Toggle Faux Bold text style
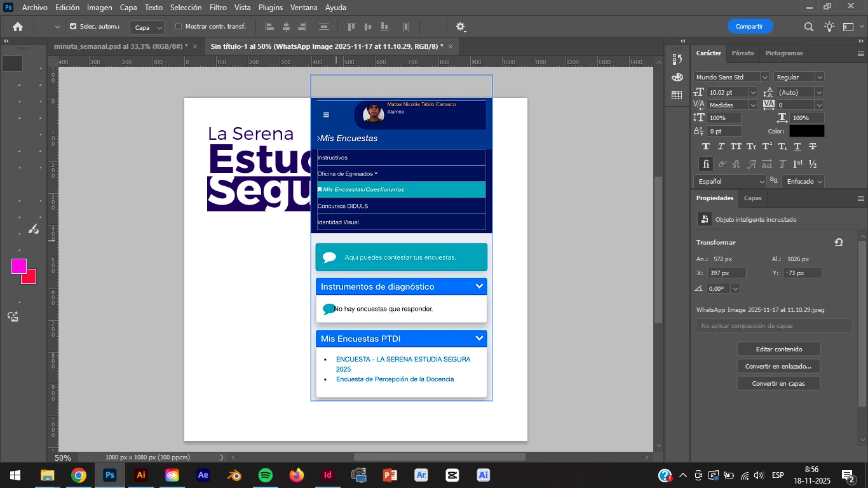Image resolution: width=868 pixels, height=488 pixels. pyautogui.click(x=706, y=146)
